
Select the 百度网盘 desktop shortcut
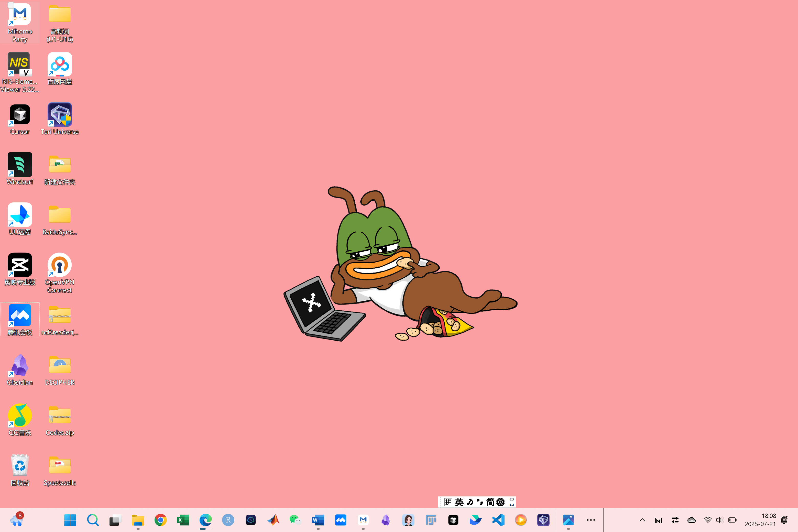pyautogui.click(x=60, y=69)
